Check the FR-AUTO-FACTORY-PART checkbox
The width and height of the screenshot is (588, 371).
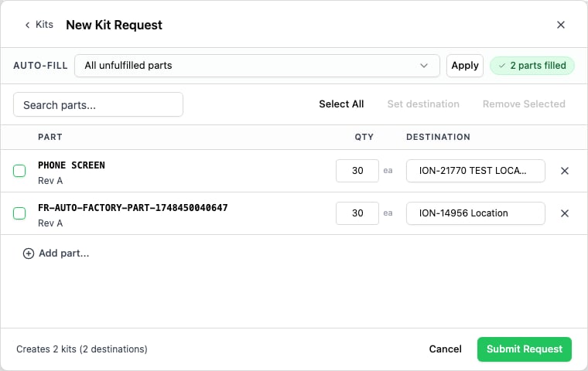click(19, 213)
